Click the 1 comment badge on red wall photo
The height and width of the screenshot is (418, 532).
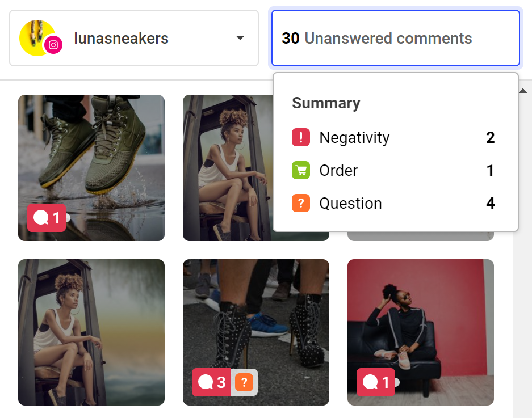click(376, 382)
